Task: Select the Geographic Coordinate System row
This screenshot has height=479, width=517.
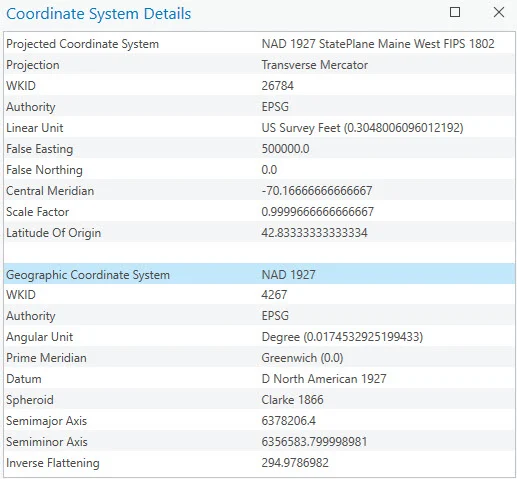Action: click(x=259, y=274)
